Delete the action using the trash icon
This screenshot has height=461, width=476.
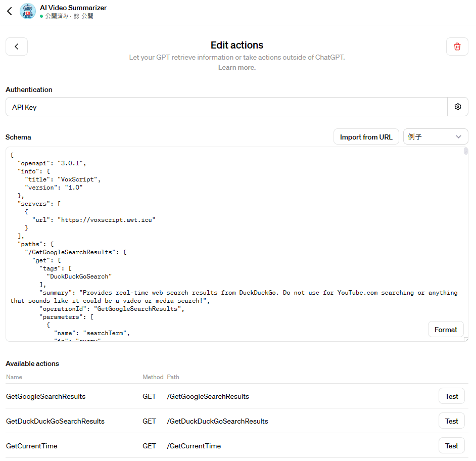coord(457,46)
